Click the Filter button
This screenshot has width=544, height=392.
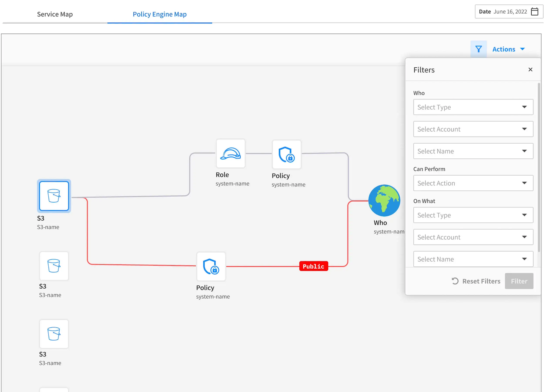coord(519,281)
